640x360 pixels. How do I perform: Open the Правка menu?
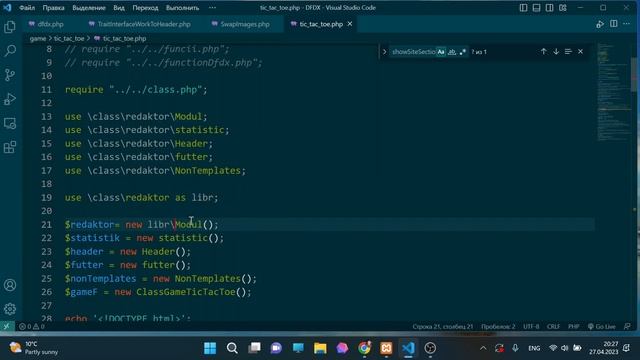pyautogui.click(x=53, y=8)
